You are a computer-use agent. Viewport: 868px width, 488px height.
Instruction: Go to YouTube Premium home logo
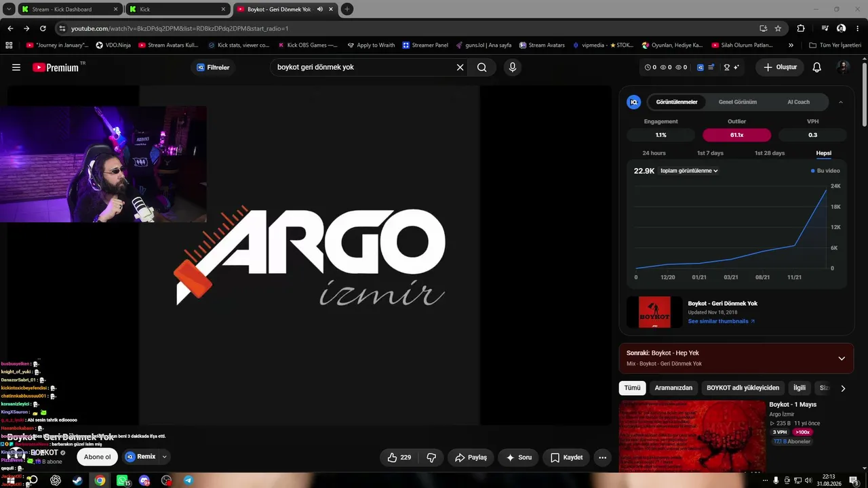56,67
